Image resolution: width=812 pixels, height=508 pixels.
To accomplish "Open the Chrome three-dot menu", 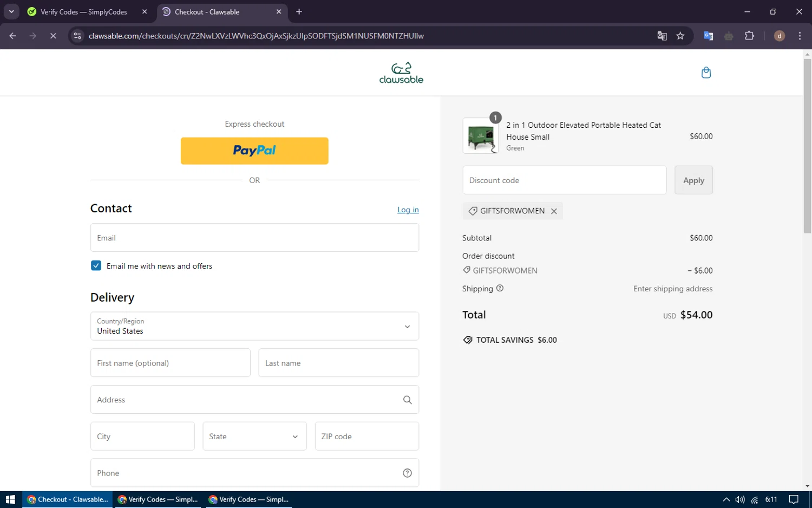I will point(800,36).
